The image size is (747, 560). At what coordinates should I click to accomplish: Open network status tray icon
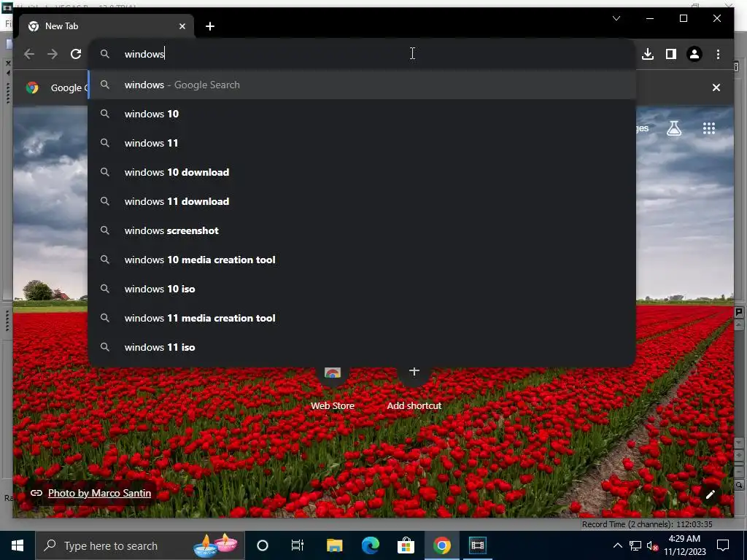pos(635,545)
